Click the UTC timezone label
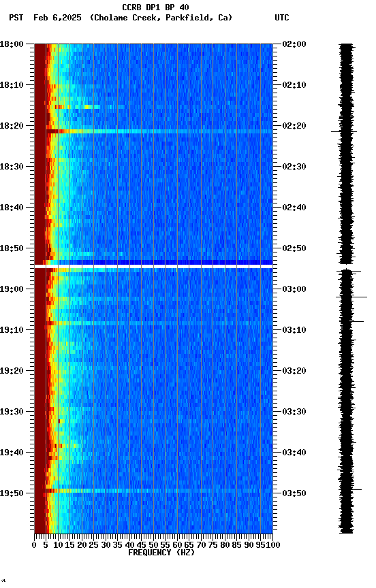This screenshot has width=376, height=588. [282, 18]
